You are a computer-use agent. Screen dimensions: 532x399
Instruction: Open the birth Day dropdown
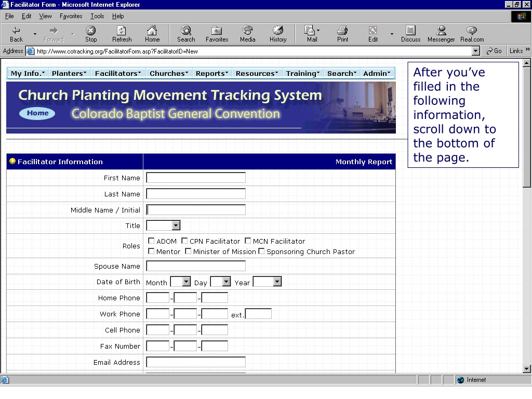tap(227, 282)
